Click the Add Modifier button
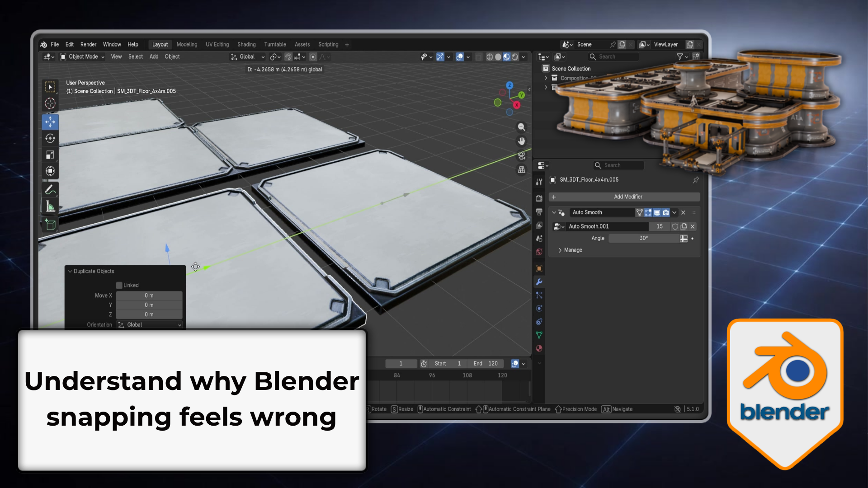868x488 pixels. tap(624, 197)
